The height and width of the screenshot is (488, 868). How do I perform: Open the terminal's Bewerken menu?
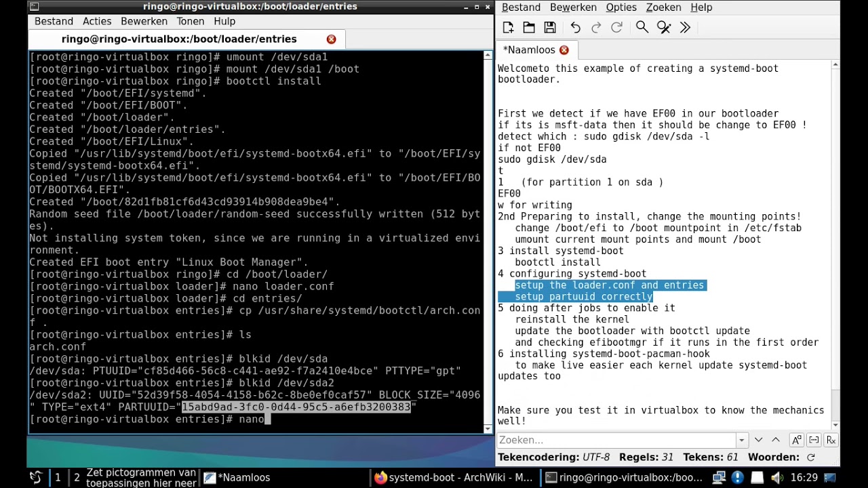pos(144,22)
